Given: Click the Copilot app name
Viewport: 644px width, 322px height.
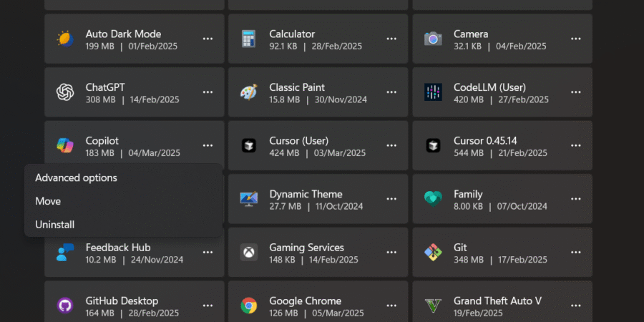Looking at the screenshot, I should (x=102, y=141).
